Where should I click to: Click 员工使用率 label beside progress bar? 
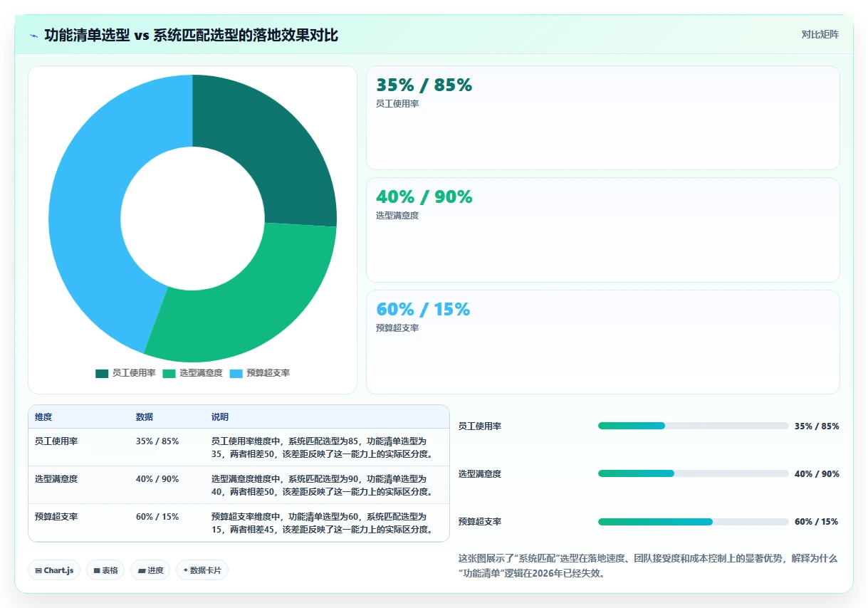coord(480,426)
